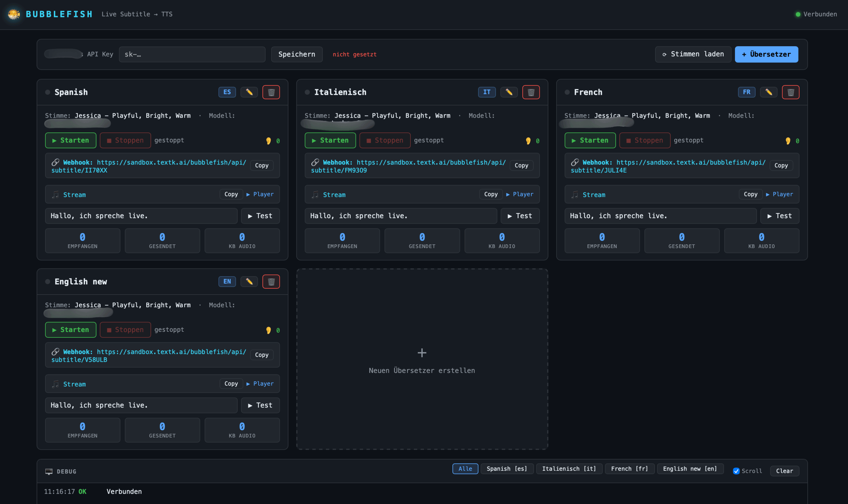Screen dimensions: 848x504
Task: Open the English new stream Player
Action: (260, 384)
